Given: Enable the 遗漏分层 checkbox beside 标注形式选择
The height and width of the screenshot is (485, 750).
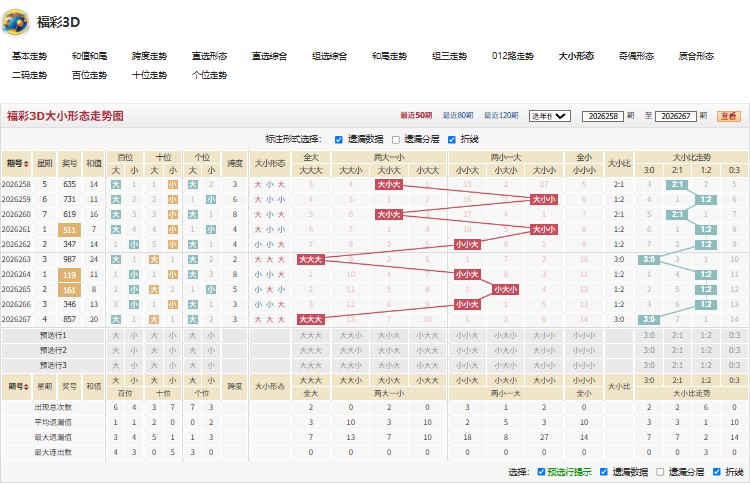Looking at the screenshot, I should (396, 140).
